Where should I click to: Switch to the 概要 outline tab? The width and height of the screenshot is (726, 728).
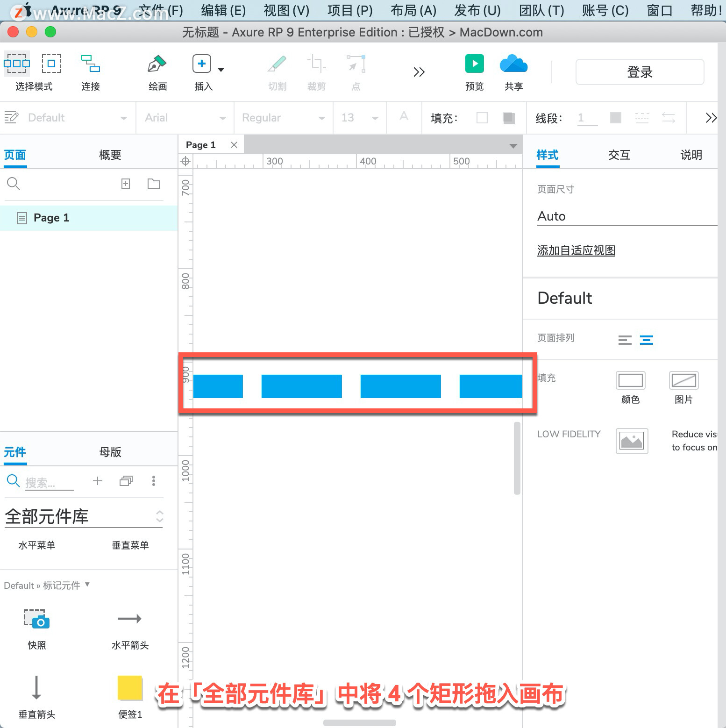[110, 155]
